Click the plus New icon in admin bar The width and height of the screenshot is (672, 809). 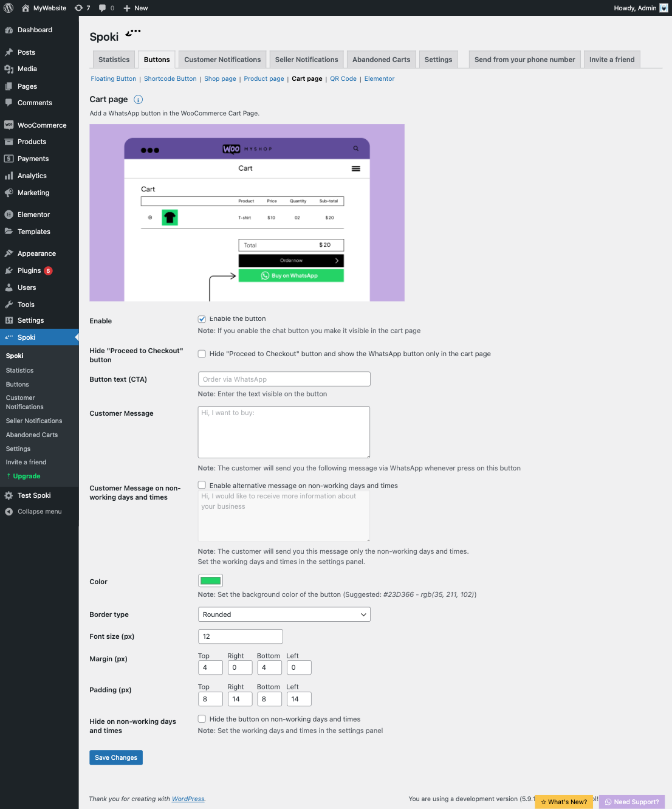pos(127,8)
